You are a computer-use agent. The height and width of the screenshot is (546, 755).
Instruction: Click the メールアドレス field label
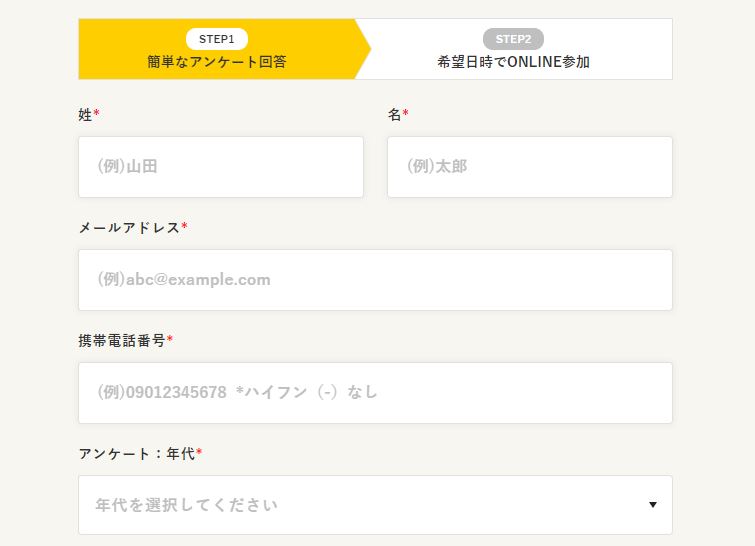[129, 228]
